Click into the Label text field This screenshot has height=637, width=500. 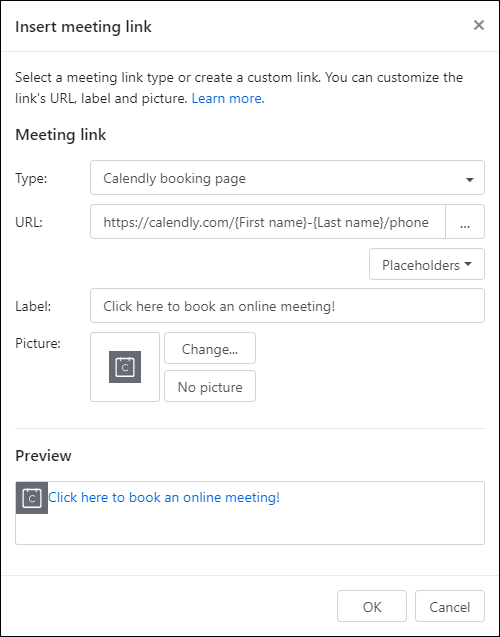pyautogui.click(x=287, y=306)
